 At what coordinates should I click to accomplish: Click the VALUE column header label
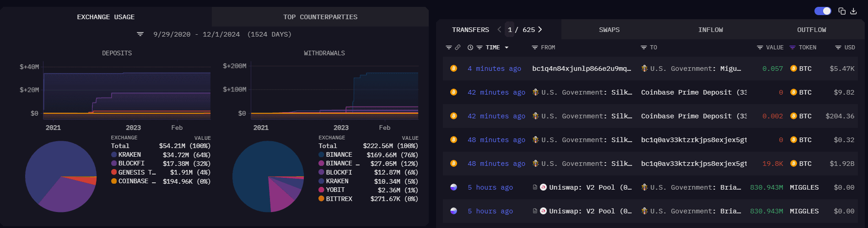[x=775, y=48]
